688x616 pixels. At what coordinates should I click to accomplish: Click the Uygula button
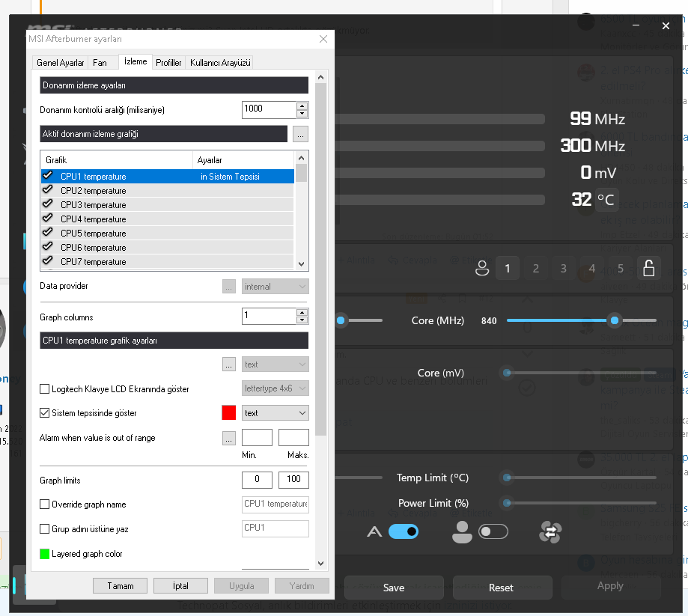(241, 586)
